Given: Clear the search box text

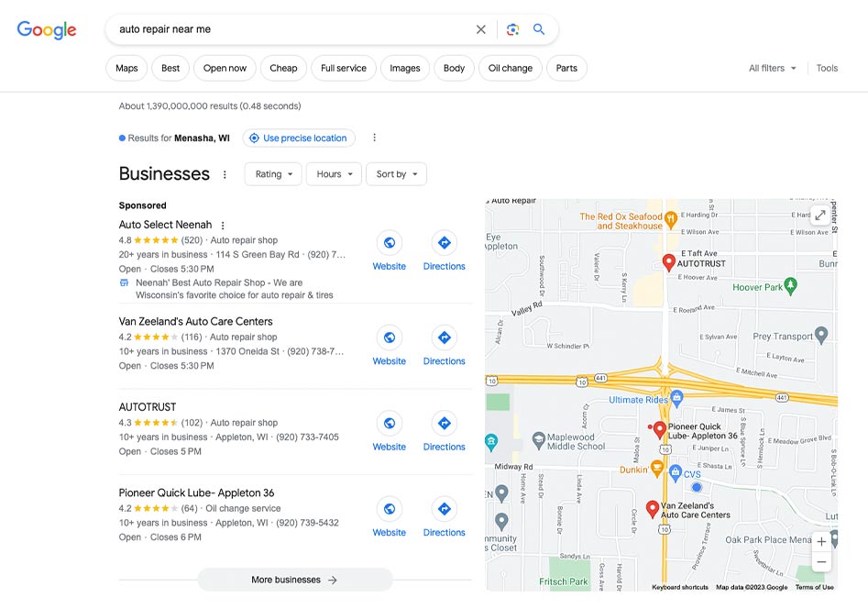Looking at the screenshot, I should [480, 29].
